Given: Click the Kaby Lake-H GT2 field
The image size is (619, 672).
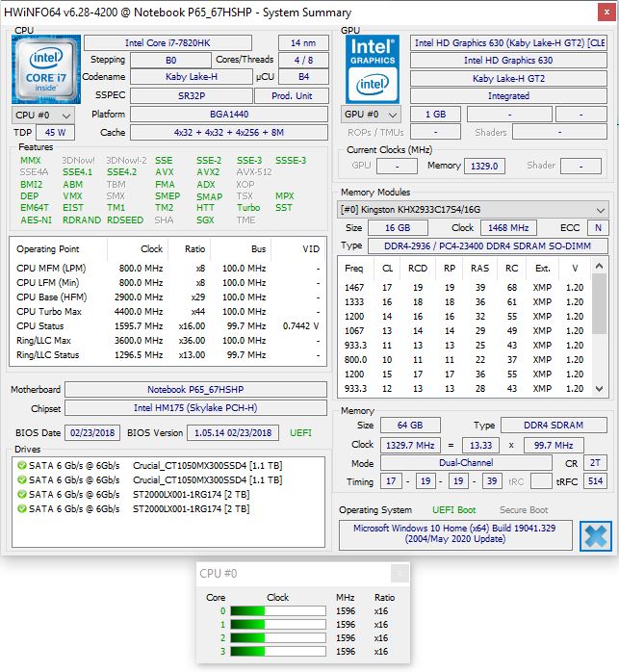Looking at the screenshot, I should pyautogui.click(x=508, y=78).
